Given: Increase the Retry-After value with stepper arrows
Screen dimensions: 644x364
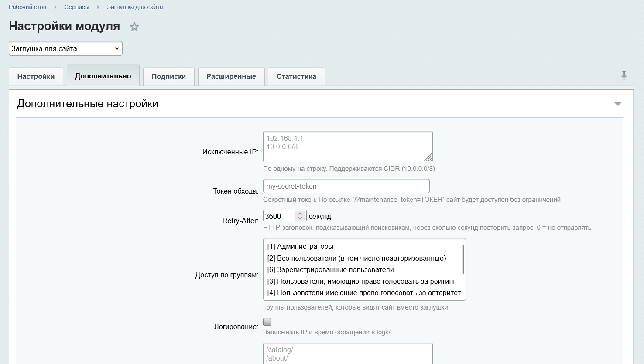Looking at the screenshot, I should click(300, 214).
